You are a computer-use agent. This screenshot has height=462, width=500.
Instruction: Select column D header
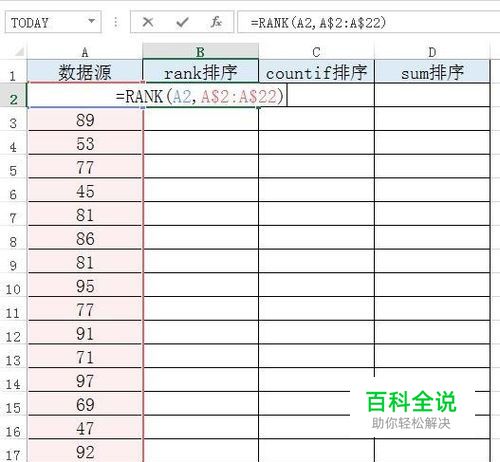pyautogui.click(x=432, y=52)
